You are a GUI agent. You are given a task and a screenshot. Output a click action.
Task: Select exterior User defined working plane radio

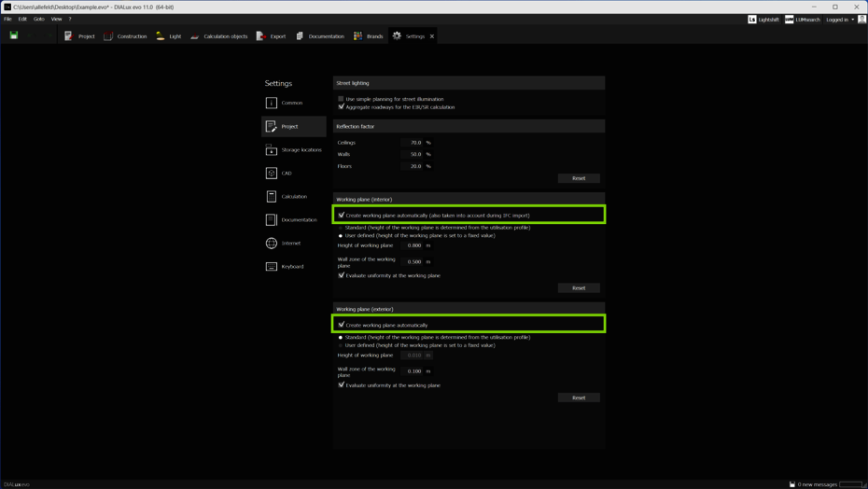coord(341,345)
